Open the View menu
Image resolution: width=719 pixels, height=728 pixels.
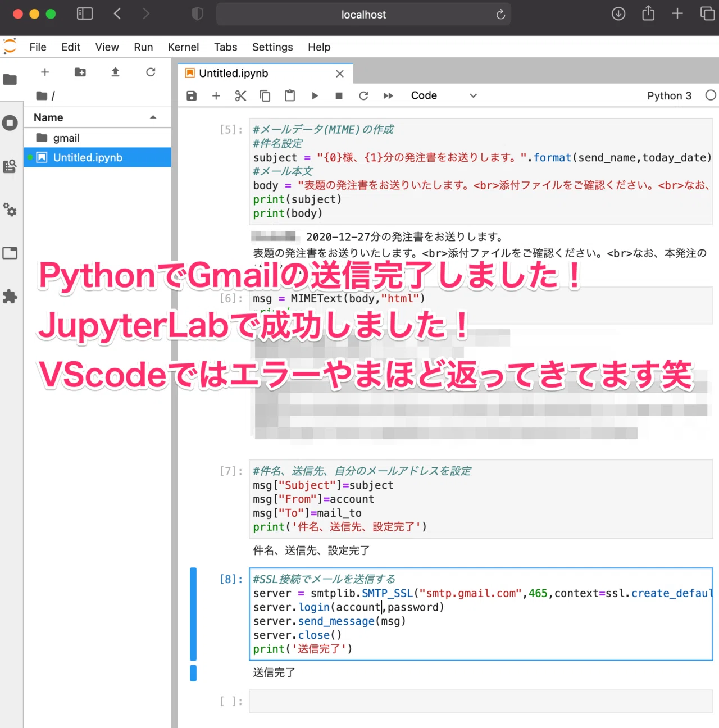tap(107, 47)
